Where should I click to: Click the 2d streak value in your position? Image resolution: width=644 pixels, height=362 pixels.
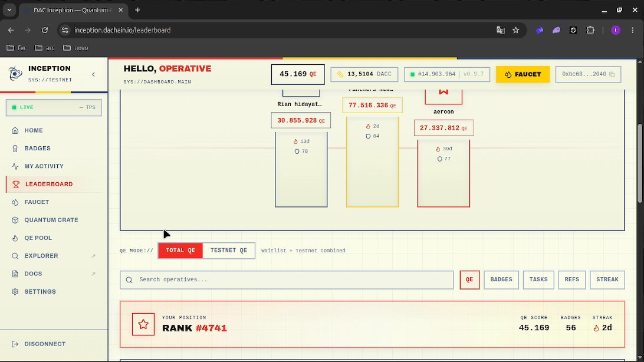tap(607, 328)
